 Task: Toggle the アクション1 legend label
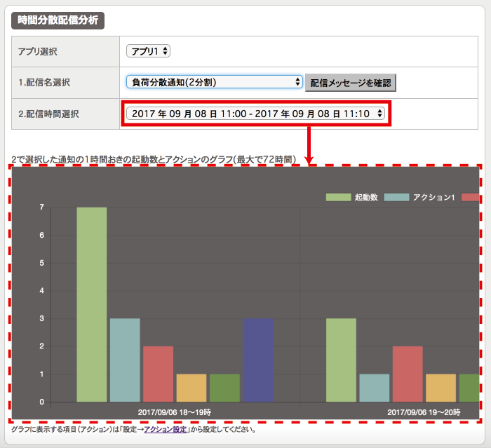click(x=433, y=197)
